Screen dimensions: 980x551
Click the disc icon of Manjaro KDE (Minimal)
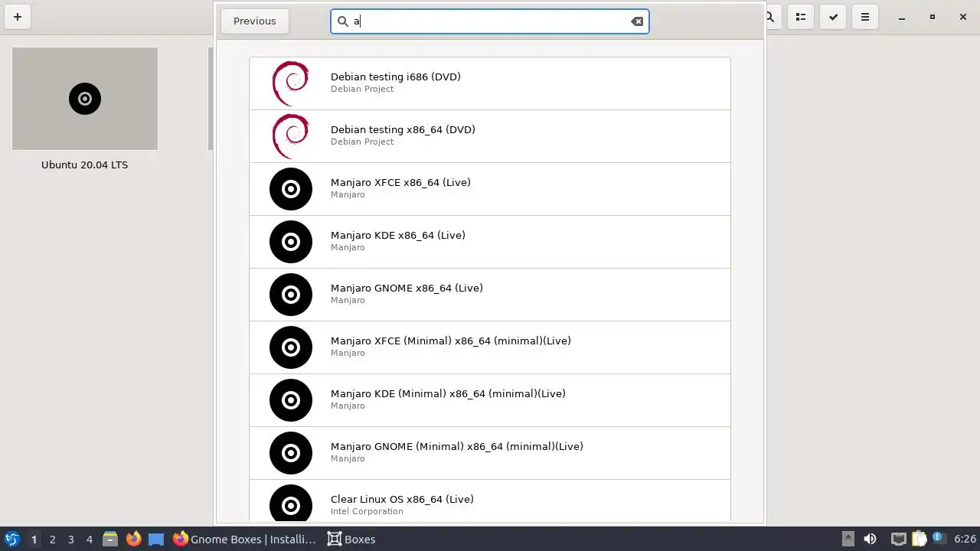(291, 400)
